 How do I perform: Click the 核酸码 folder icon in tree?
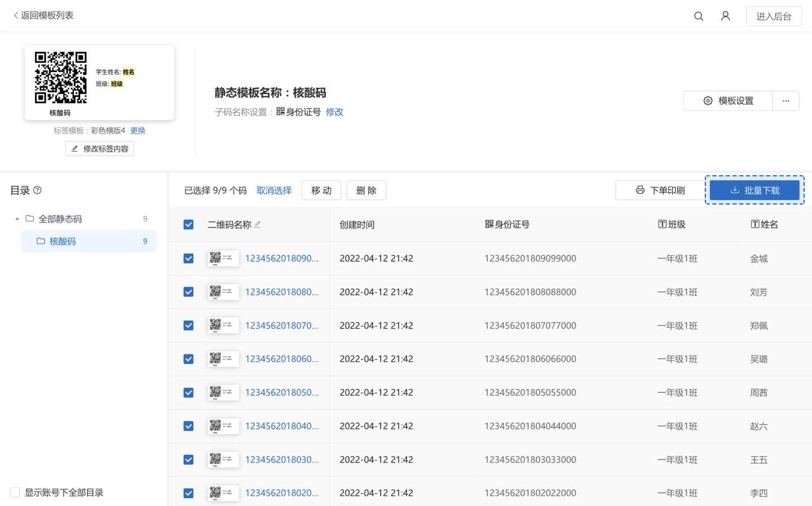tap(41, 241)
